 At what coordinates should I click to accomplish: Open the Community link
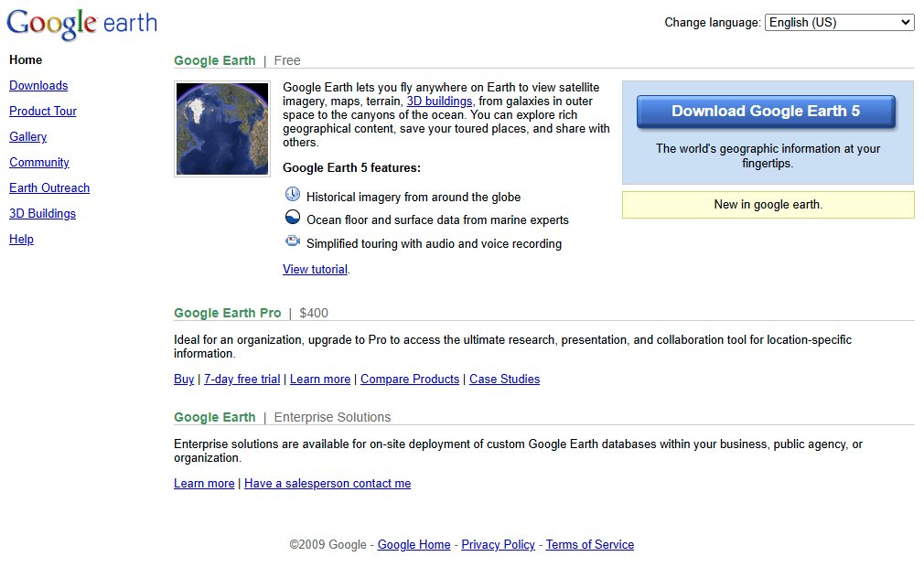point(39,163)
